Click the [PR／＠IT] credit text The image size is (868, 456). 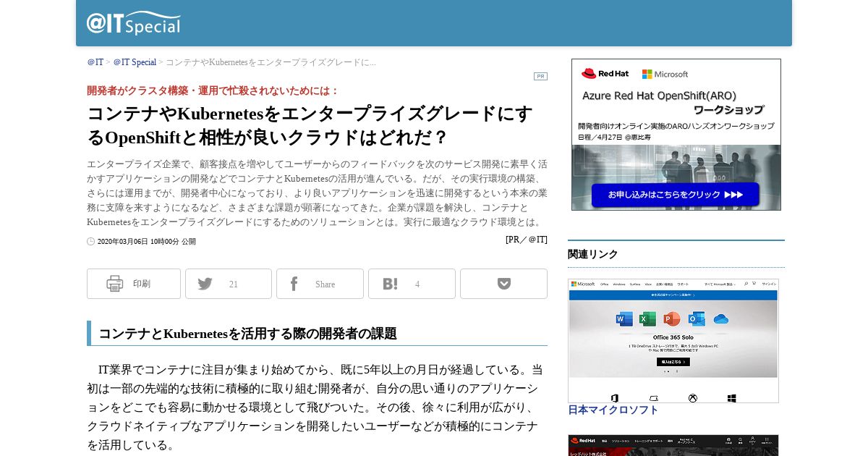(527, 240)
